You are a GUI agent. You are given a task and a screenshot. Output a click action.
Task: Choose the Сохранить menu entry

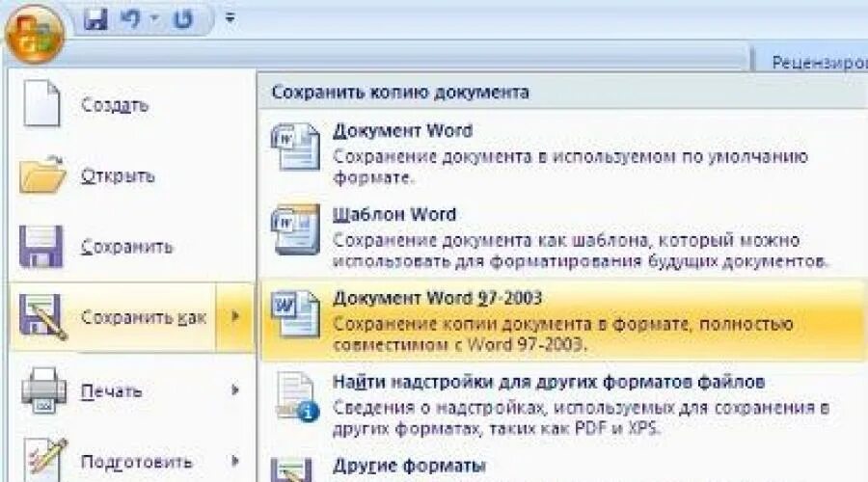click(x=132, y=246)
